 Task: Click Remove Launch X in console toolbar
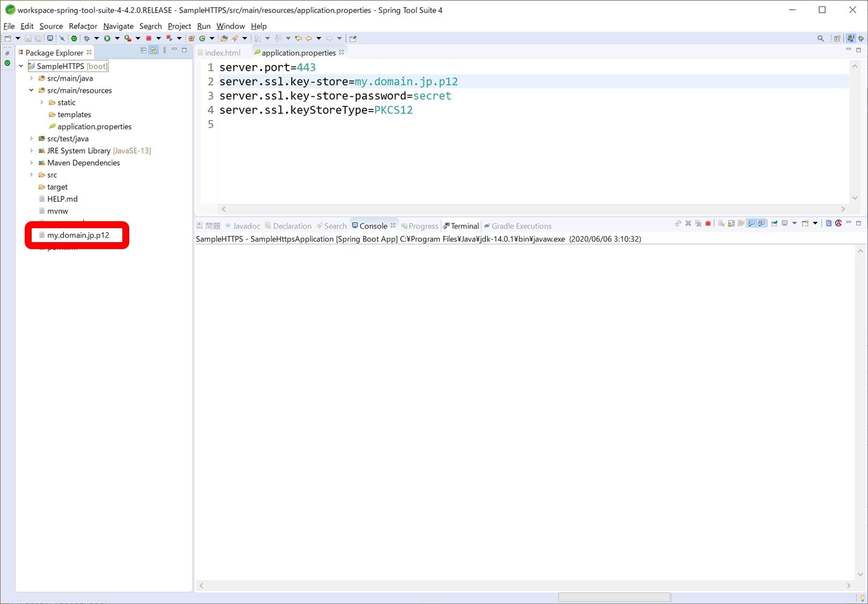pyautogui.click(x=688, y=223)
